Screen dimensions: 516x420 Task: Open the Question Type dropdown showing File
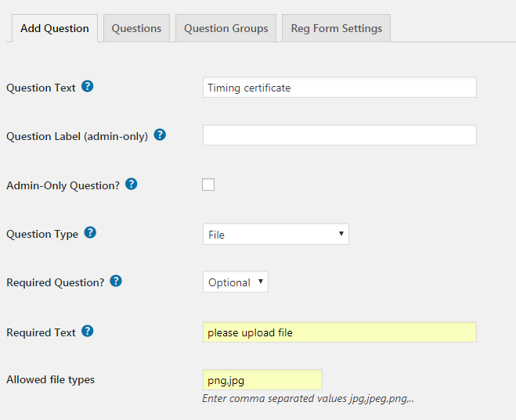(x=276, y=234)
